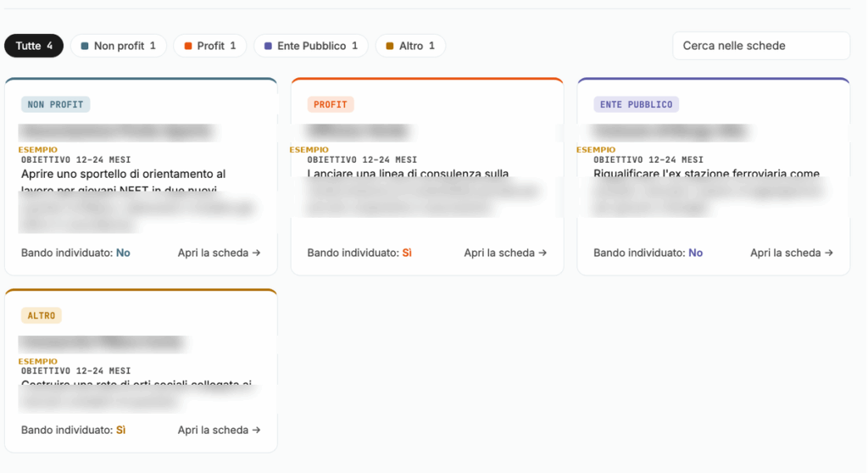Select the Tutte 4 filter chip
868x473 pixels.
[x=34, y=46]
